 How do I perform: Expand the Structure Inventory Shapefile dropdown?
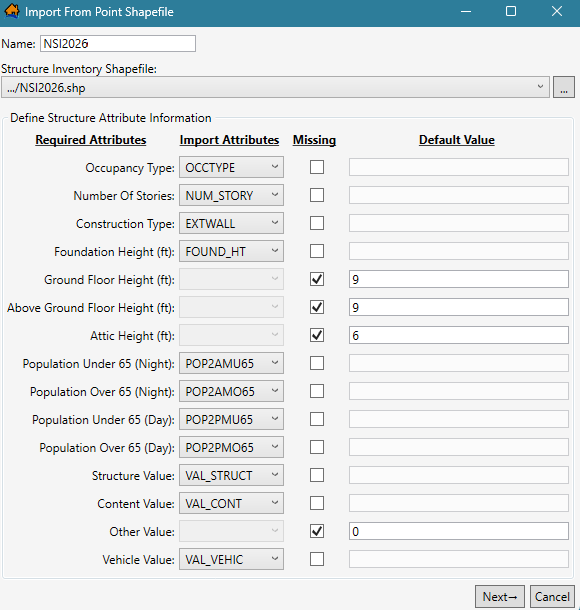[275, 87]
